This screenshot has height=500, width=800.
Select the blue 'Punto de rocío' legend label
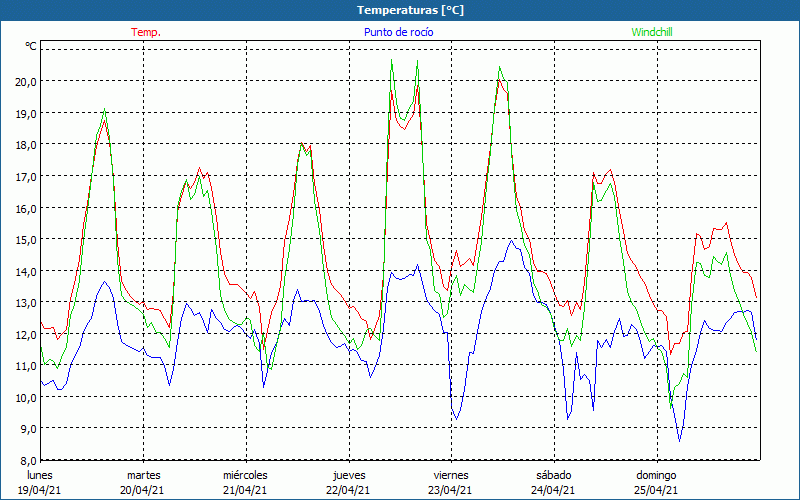pyautogui.click(x=398, y=32)
